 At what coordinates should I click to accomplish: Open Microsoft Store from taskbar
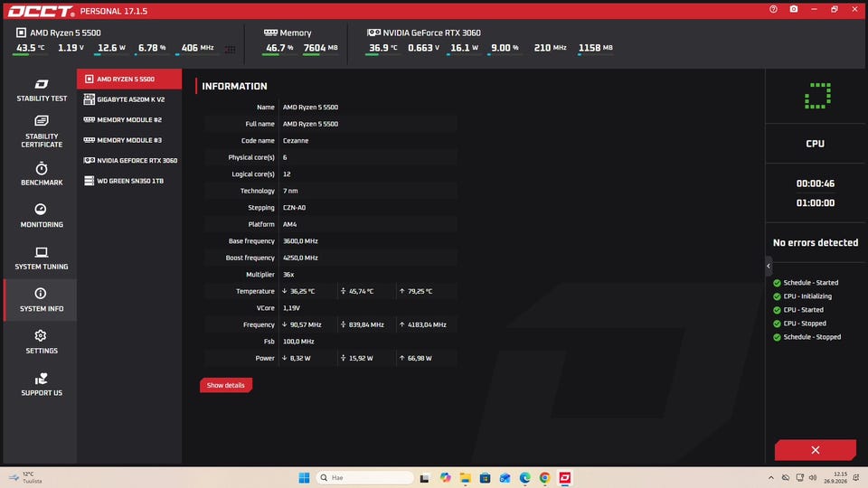pyautogui.click(x=485, y=477)
